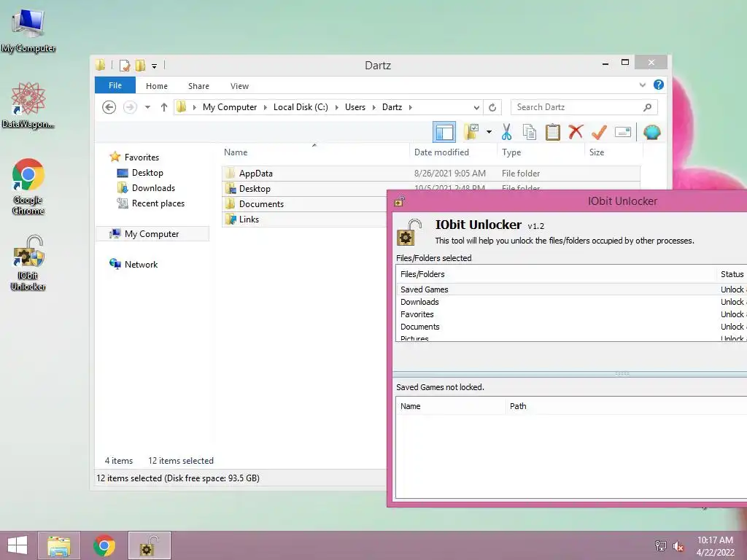The width and height of the screenshot is (747, 560).
Task: Click Users in the address breadcrumb
Action: tap(355, 107)
